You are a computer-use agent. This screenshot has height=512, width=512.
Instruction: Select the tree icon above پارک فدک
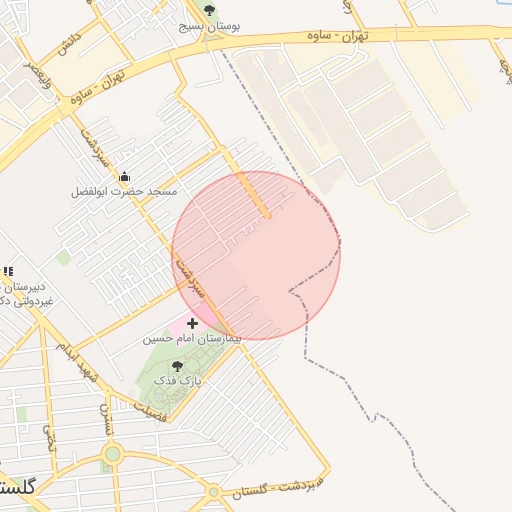click(x=177, y=366)
